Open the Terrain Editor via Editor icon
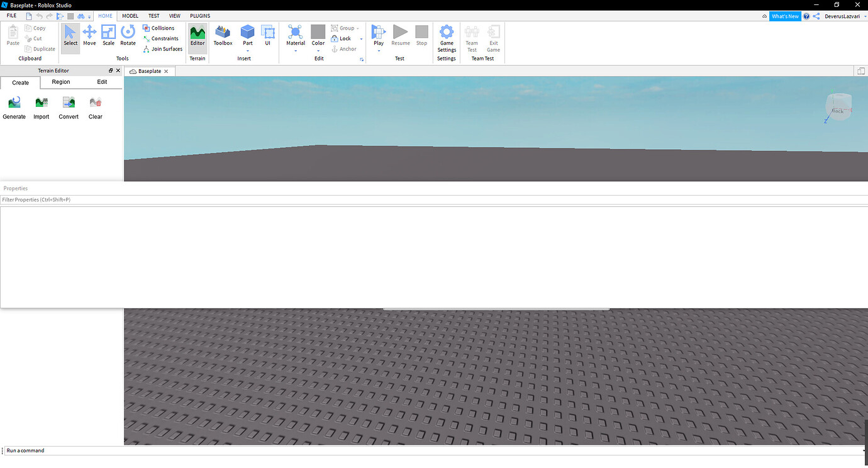This screenshot has height=468, width=868. click(x=198, y=36)
